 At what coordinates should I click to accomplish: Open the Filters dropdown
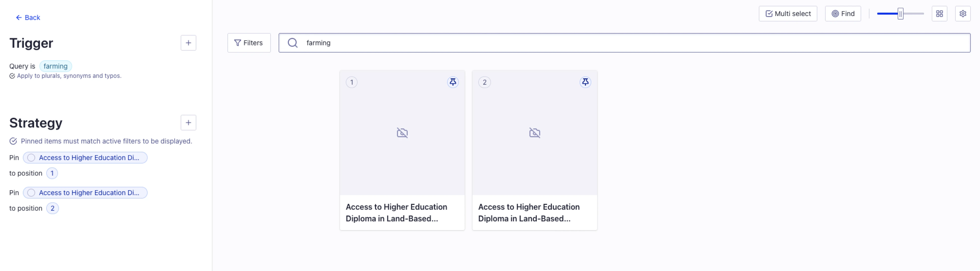249,43
